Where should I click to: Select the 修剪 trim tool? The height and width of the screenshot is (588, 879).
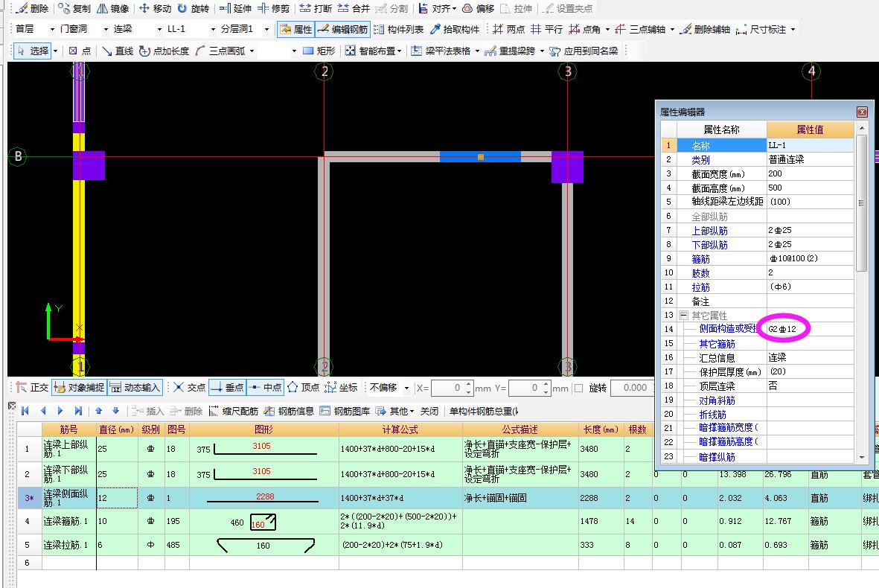pos(274,8)
